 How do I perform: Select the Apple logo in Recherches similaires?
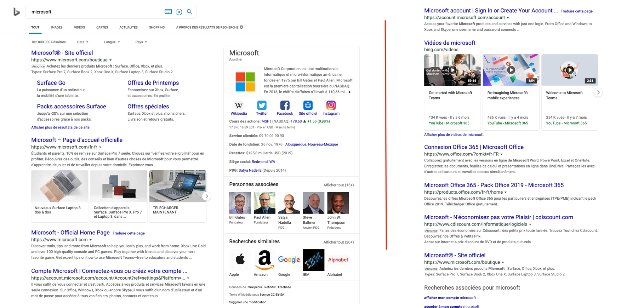click(x=240, y=260)
